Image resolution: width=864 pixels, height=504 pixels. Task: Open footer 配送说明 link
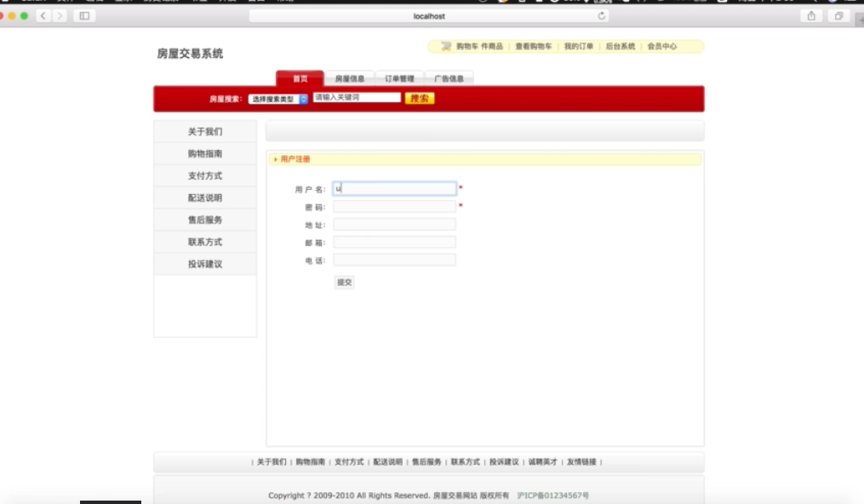[x=388, y=462]
